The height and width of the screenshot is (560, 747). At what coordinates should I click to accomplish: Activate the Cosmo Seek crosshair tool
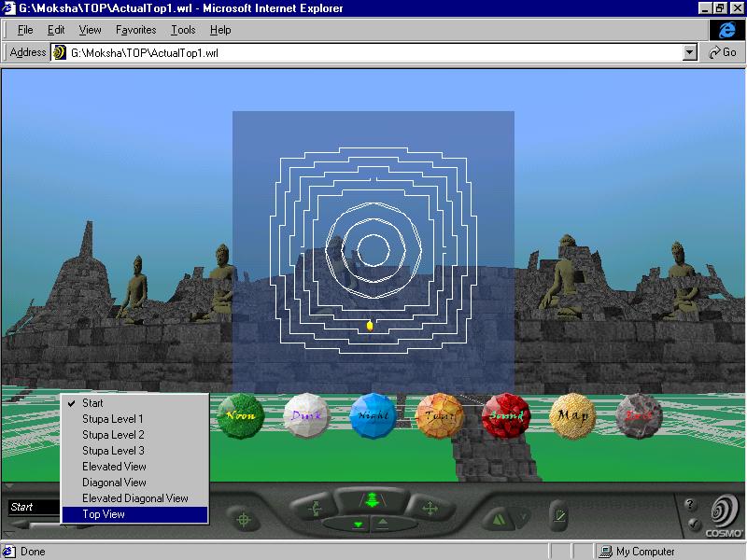244,519
